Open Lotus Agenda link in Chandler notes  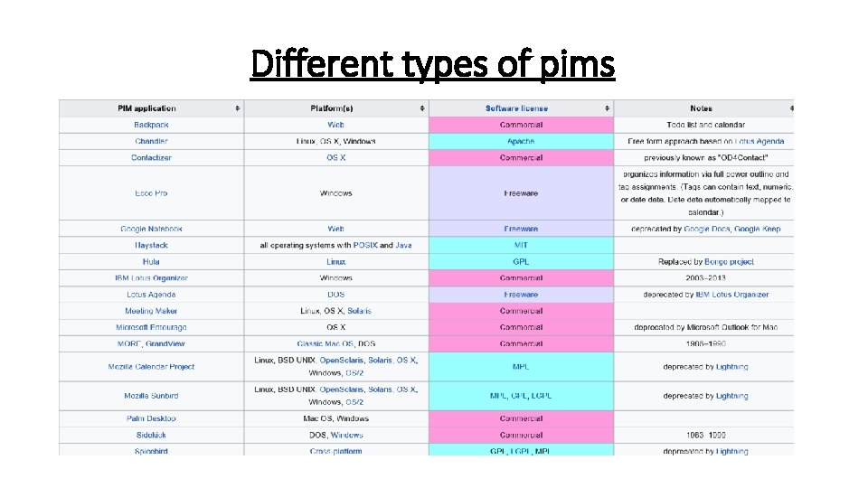pos(759,141)
